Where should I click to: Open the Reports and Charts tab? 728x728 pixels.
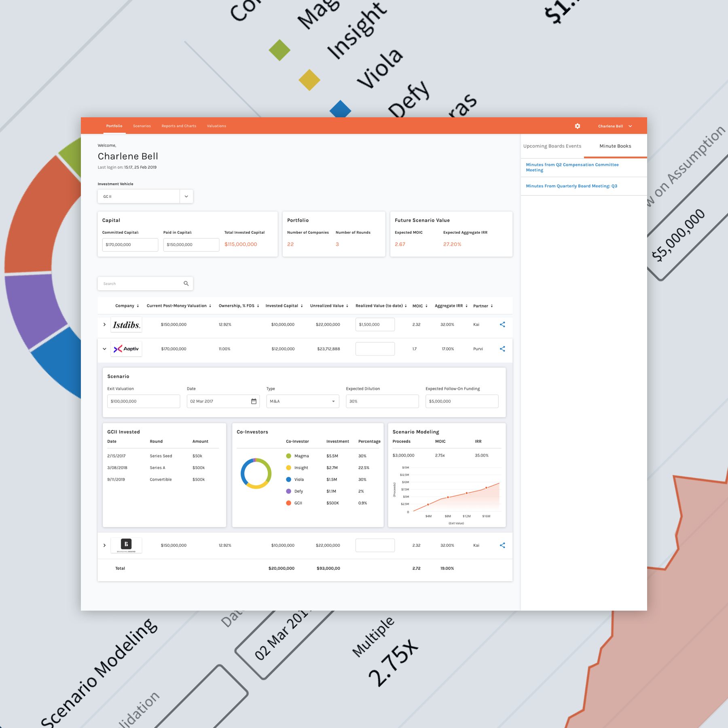(179, 126)
